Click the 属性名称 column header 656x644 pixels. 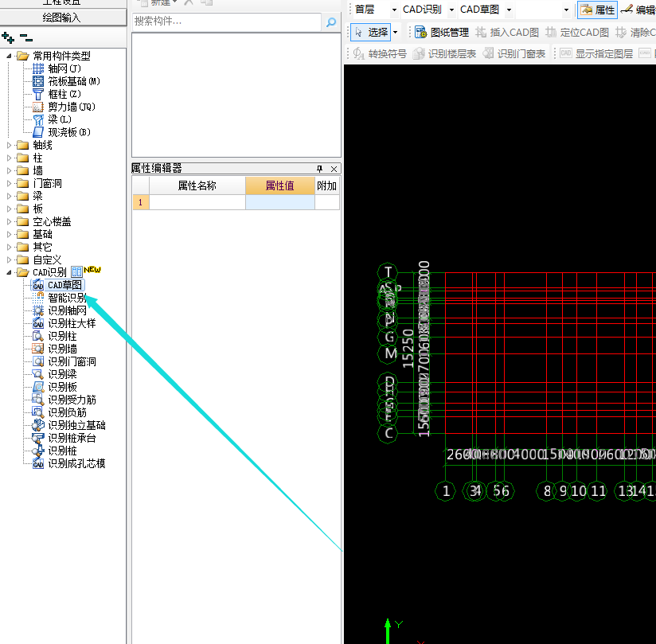click(197, 185)
